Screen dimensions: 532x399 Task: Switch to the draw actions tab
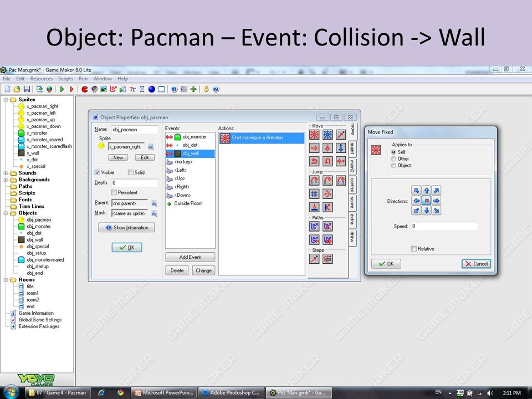coord(352,237)
